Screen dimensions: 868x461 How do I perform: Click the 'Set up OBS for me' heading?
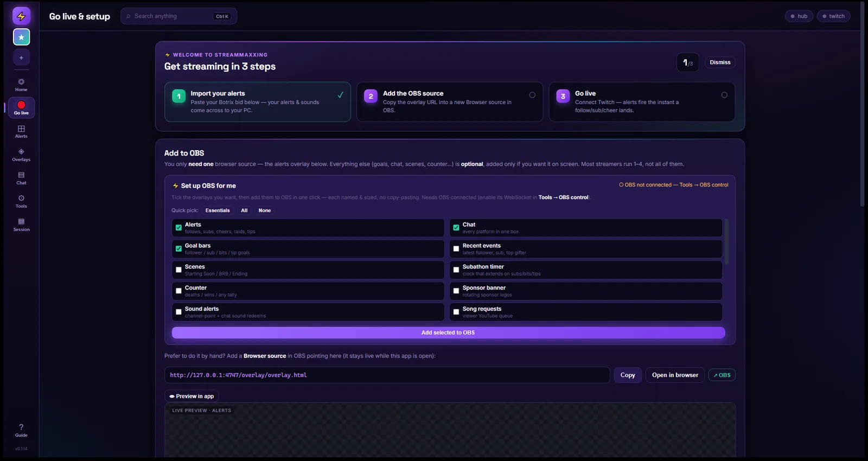click(x=208, y=185)
